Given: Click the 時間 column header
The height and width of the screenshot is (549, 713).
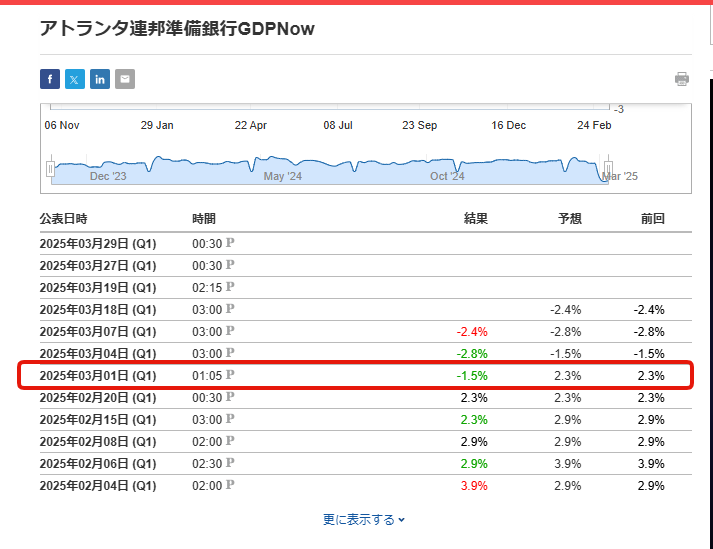Looking at the screenshot, I should tap(204, 219).
